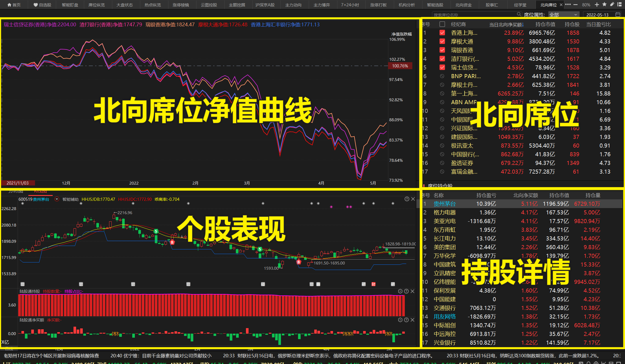Close the K-line chart panel
This screenshot has width=625, height=364.
pyautogui.click(x=413, y=199)
